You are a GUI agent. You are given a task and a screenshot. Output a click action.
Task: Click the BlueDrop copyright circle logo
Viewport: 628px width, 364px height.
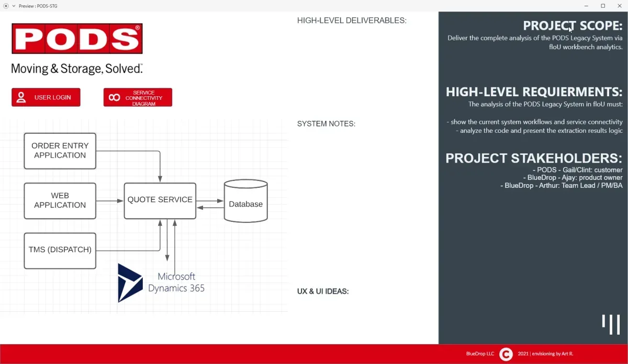(506, 354)
